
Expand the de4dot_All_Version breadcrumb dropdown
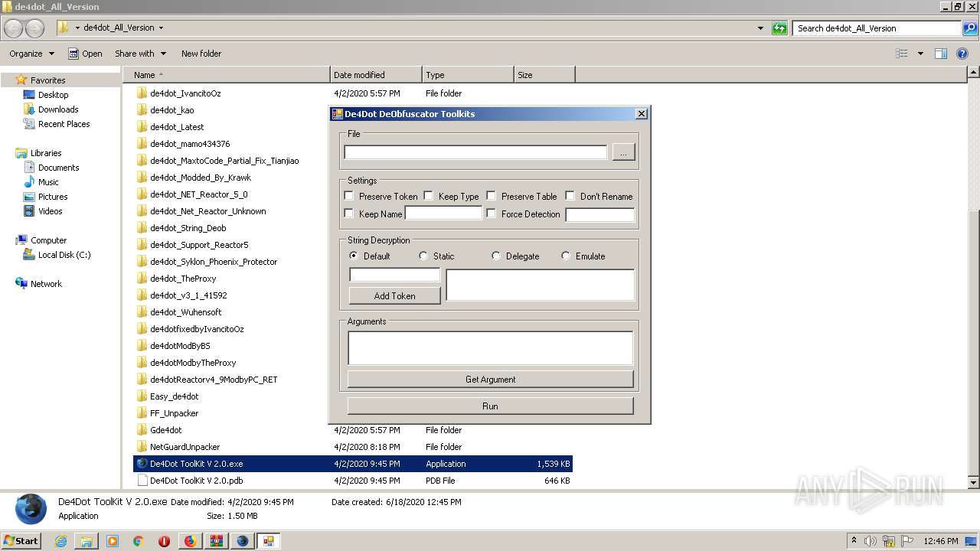[x=161, y=28]
